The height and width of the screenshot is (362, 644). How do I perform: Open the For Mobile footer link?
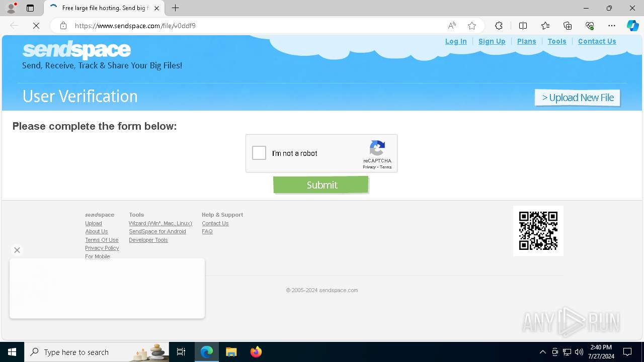(98, 256)
